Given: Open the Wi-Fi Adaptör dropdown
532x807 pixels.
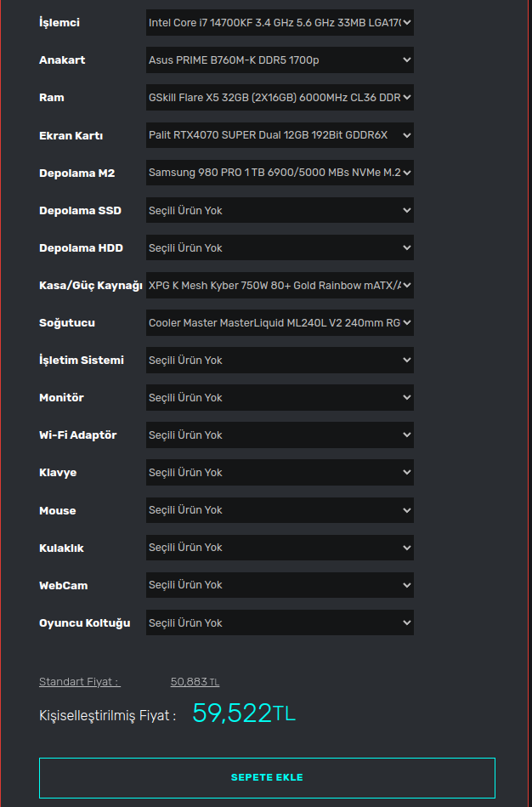Looking at the screenshot, I should (280, 435).
